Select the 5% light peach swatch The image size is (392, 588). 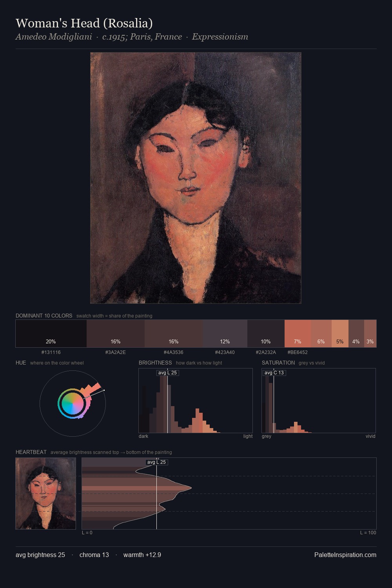click(x=340, y=334)
